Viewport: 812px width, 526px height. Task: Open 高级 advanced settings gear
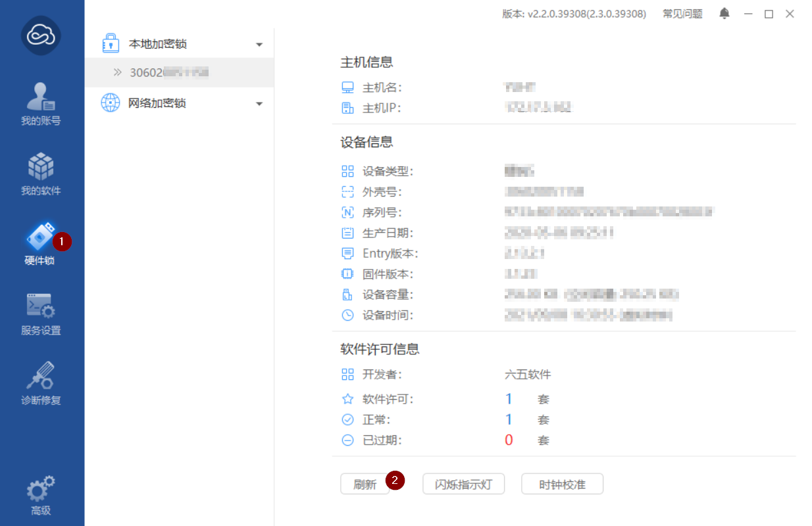pos(41,494)
